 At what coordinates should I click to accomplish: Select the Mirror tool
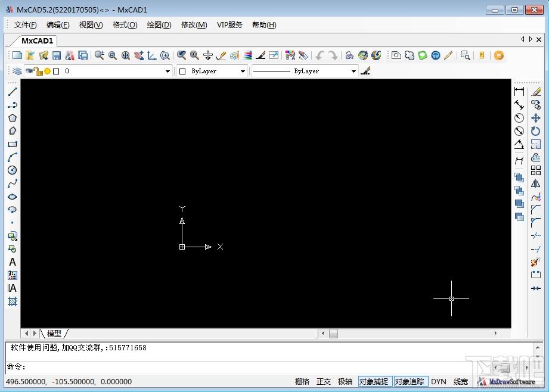536,183
